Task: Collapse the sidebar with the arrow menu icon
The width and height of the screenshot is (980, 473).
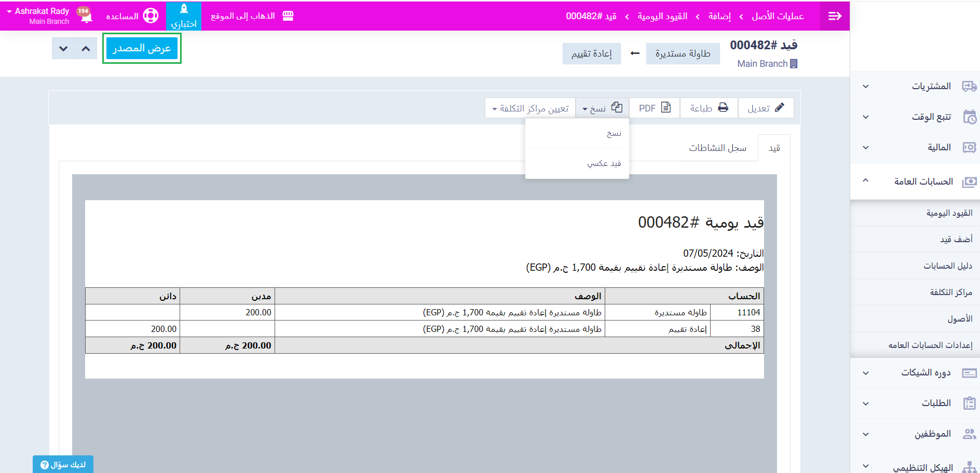Action: pyautogui.click(x=835, y=16)
